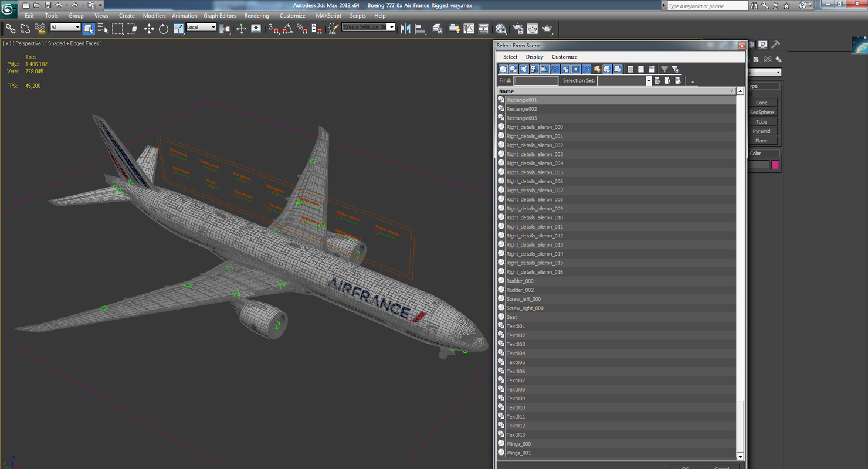Click the Undo arrow in quick access bar
This screenshot has width=868, height=469.
click(59, 5)
